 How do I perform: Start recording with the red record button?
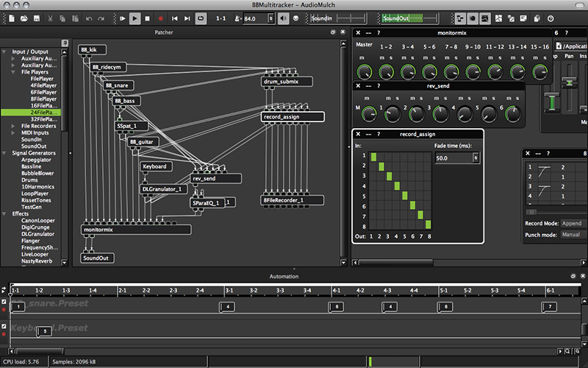point(160,18)
